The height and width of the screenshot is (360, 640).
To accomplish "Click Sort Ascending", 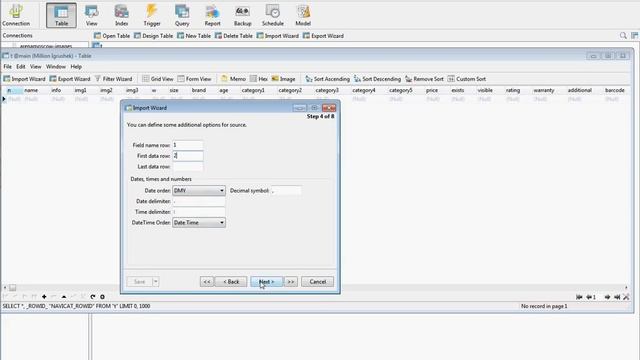I will [327, 79].
